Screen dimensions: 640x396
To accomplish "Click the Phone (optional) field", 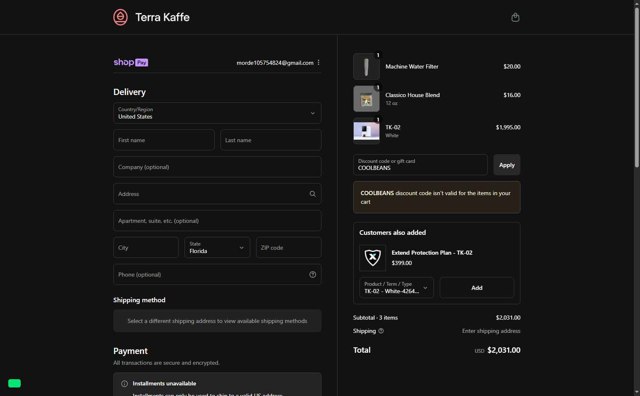I will point(217,275).
